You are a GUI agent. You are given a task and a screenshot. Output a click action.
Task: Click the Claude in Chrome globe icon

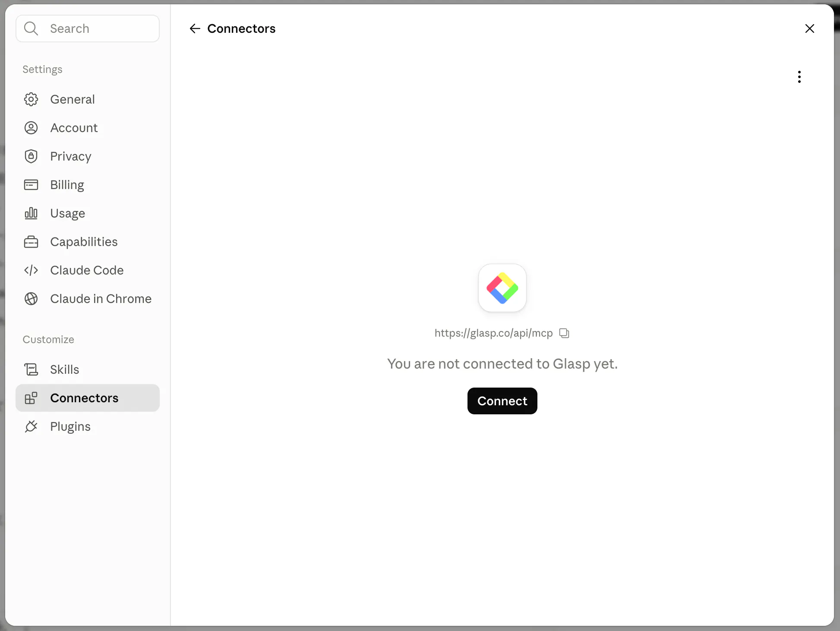tap(31, 299)
